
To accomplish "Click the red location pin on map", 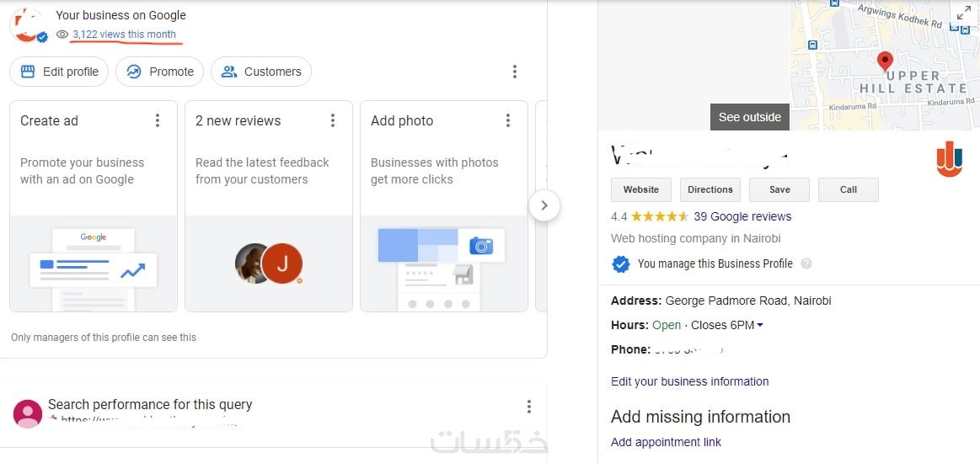I will [x=885, y=61].
